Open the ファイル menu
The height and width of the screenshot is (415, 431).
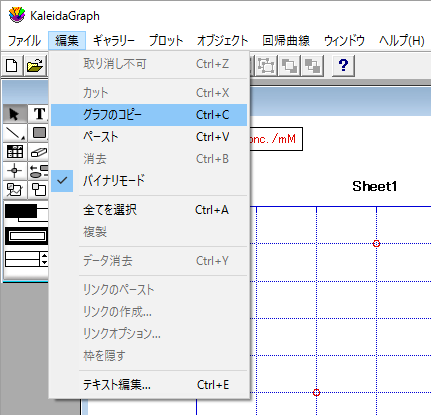(x=24, y=41)
